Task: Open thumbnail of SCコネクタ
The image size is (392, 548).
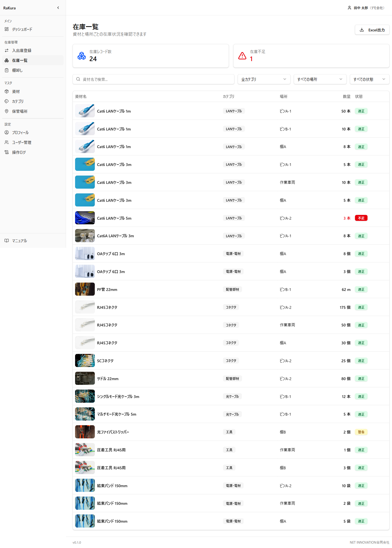Action: click(85, 361)
